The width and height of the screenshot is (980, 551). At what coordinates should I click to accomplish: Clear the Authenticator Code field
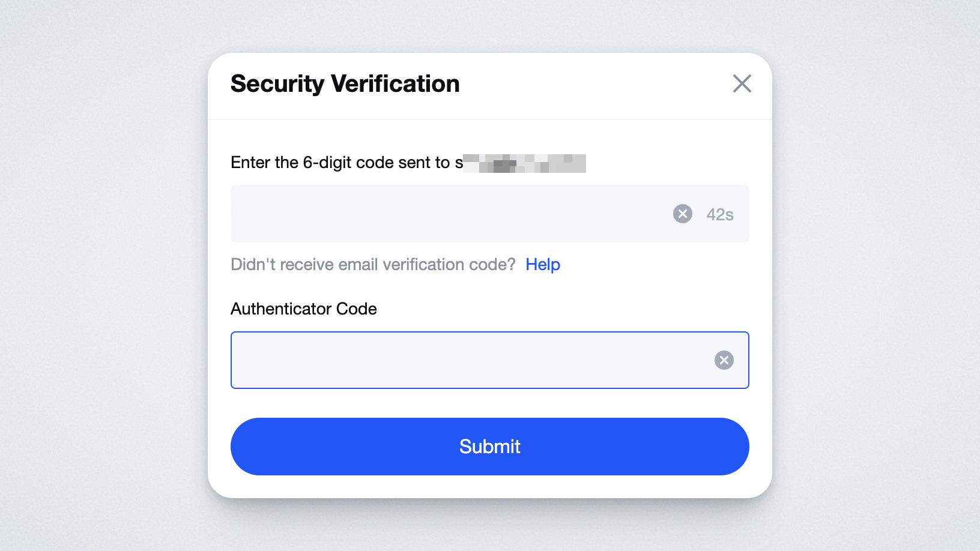click(x=724, y=360)
